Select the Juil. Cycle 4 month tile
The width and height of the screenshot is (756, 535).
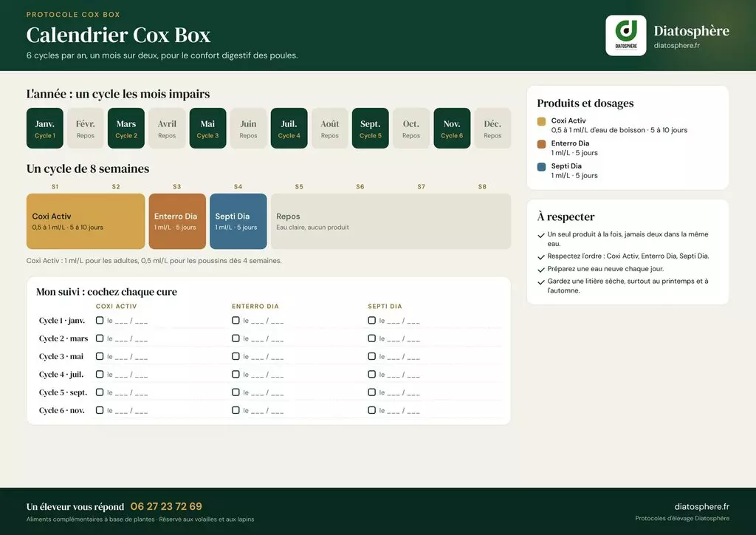pos(289,129)
